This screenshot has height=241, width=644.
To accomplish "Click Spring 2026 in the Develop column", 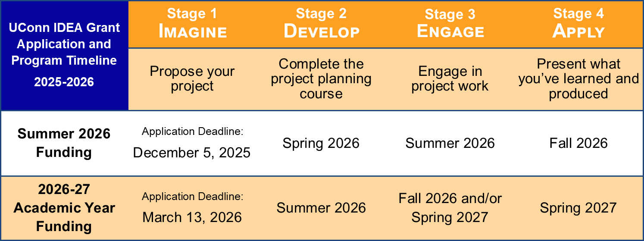I will click(321, 143).
